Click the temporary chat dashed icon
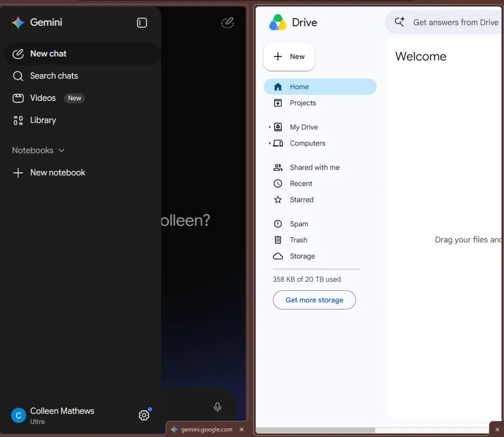Screen dimensions: 504x437 (x=228, y=23)
